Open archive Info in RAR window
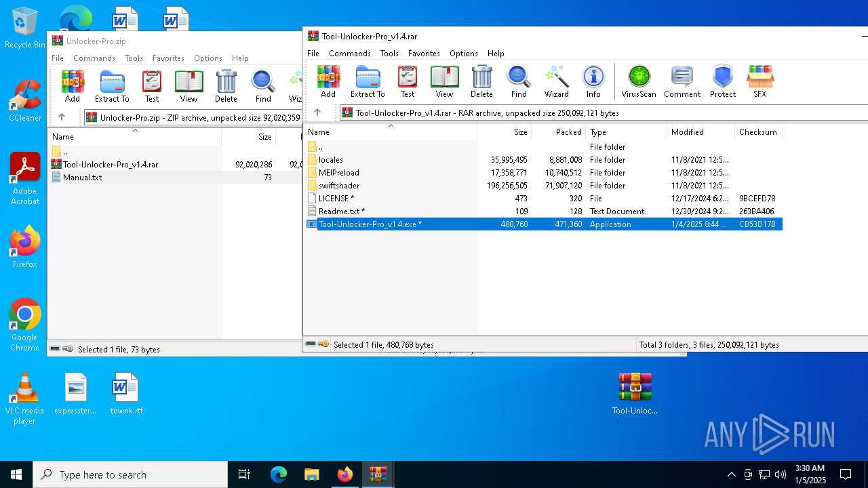The width and height of the screenshot is (868, 488). pos(593,82)
